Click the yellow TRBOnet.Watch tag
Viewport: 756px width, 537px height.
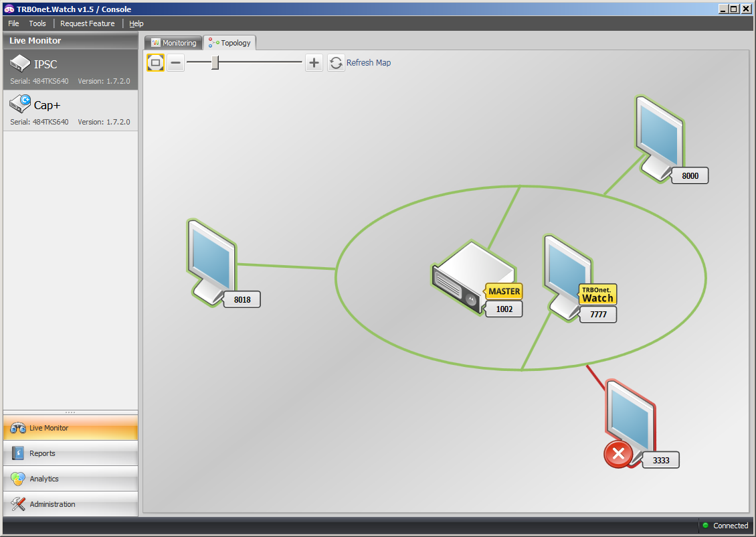597,295
